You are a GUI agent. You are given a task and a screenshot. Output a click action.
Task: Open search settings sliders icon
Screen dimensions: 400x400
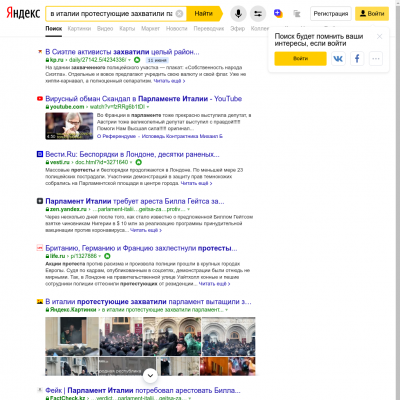[x=258, y=14]
